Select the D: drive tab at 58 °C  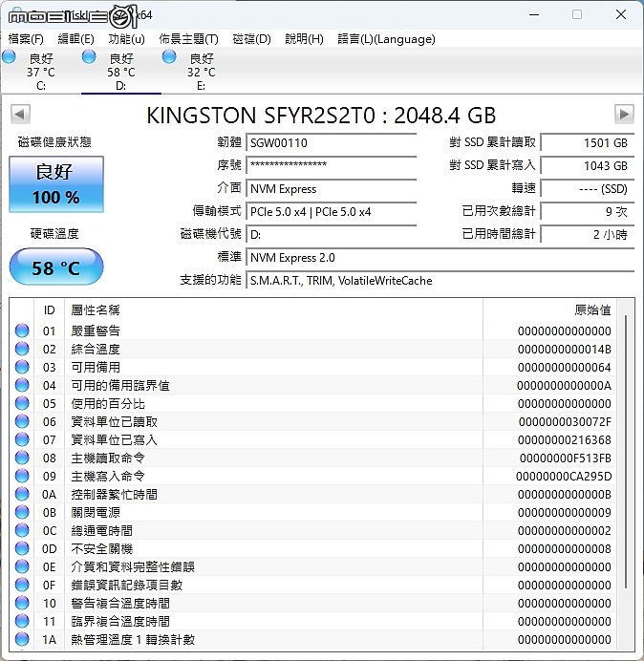(121, 71)
